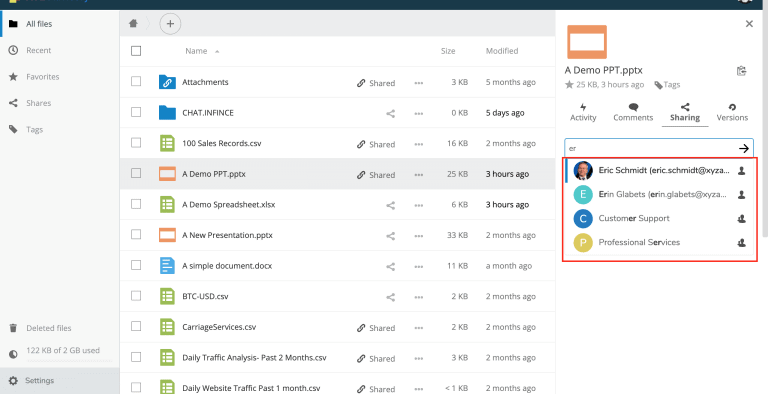
Task: Check the Attachments row checkbox
Action: (136, 81)
